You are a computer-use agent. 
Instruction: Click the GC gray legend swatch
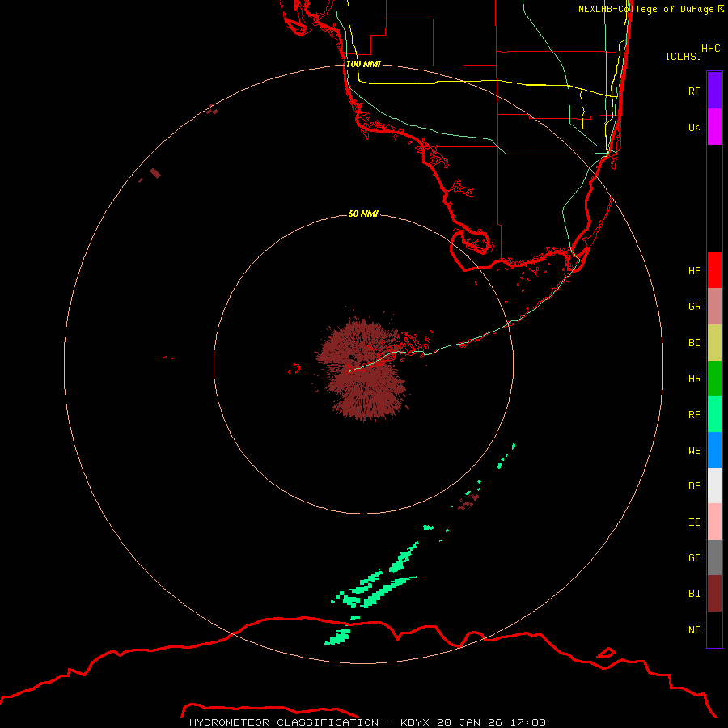[714, 557]
